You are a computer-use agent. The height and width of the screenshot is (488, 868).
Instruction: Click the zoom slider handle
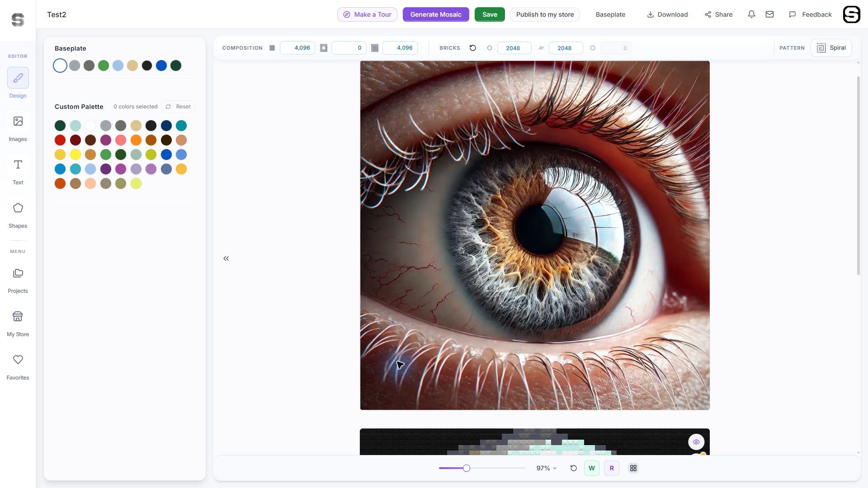point(467,468)
